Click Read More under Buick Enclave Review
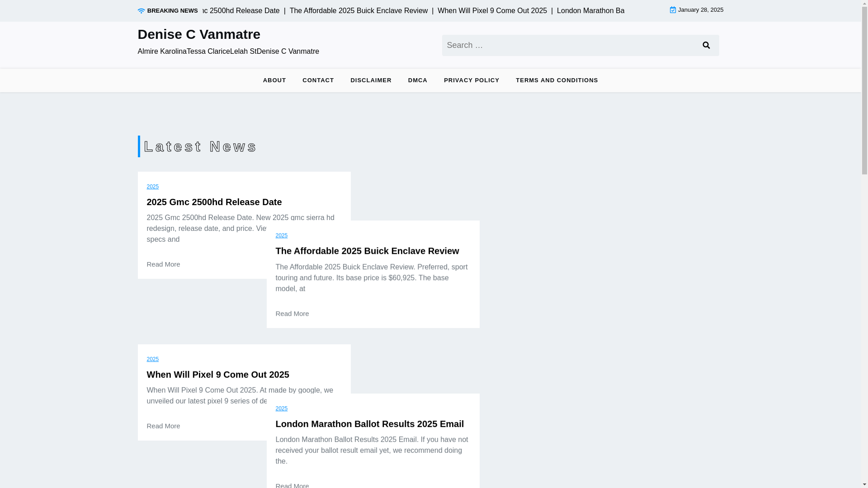This screenshot has height=488, width=868. 292,314
